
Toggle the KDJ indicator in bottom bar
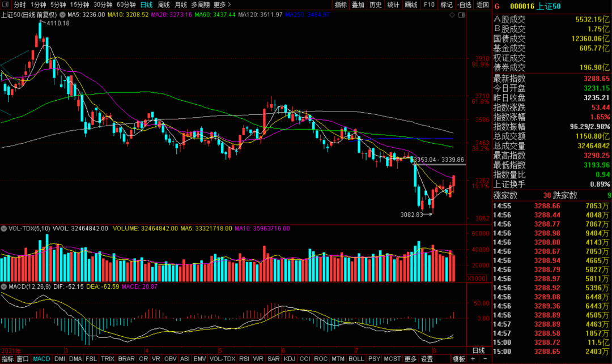289,359
